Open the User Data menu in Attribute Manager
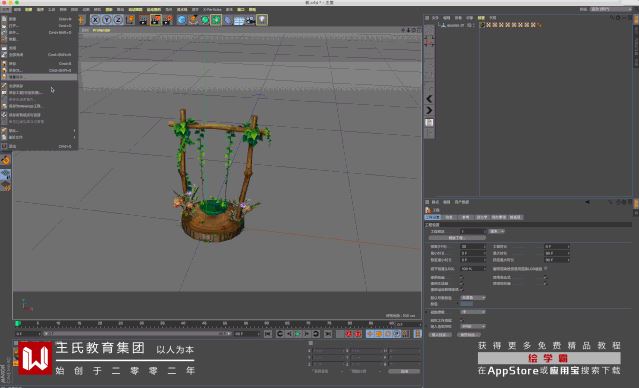Viewport: 639px width, 388px height. (x=462, y=202)
